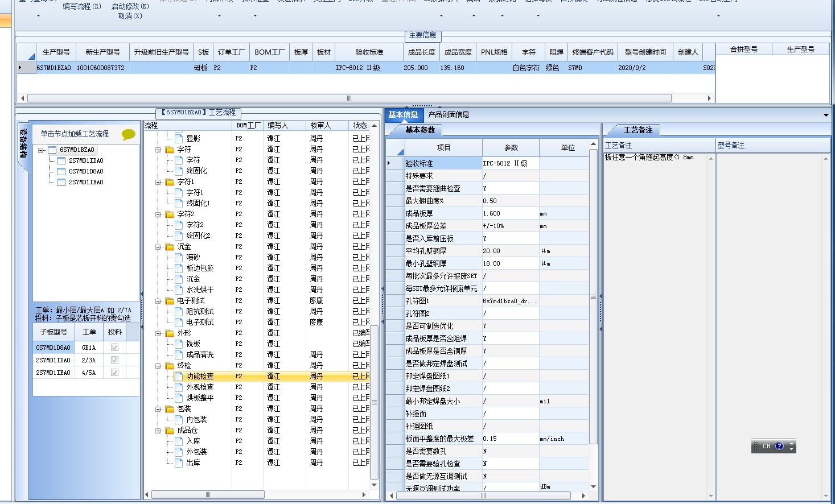Screen dimensions: 835x504
Task: Click the 显影 document icon
Action: pyautogui.click(x=179, y=138)
